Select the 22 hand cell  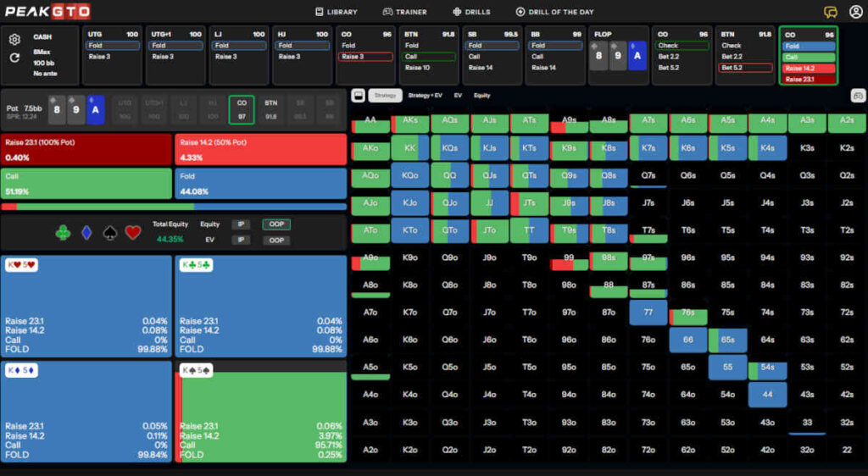coord(847,450)
